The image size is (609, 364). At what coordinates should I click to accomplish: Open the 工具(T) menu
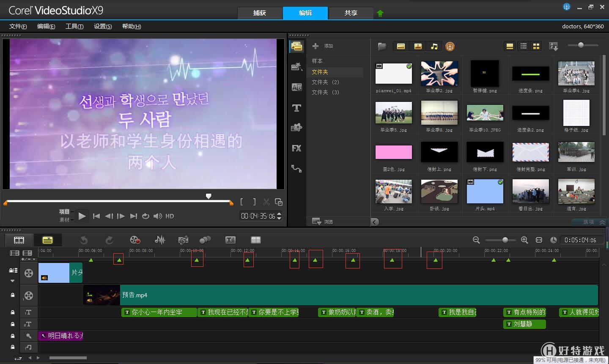74,26
